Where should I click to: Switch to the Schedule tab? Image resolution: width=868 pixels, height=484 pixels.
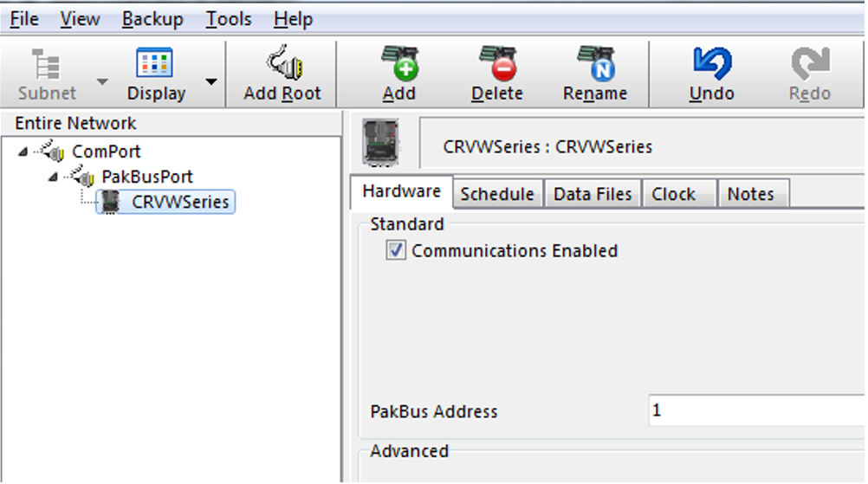(x=498, y=194)
